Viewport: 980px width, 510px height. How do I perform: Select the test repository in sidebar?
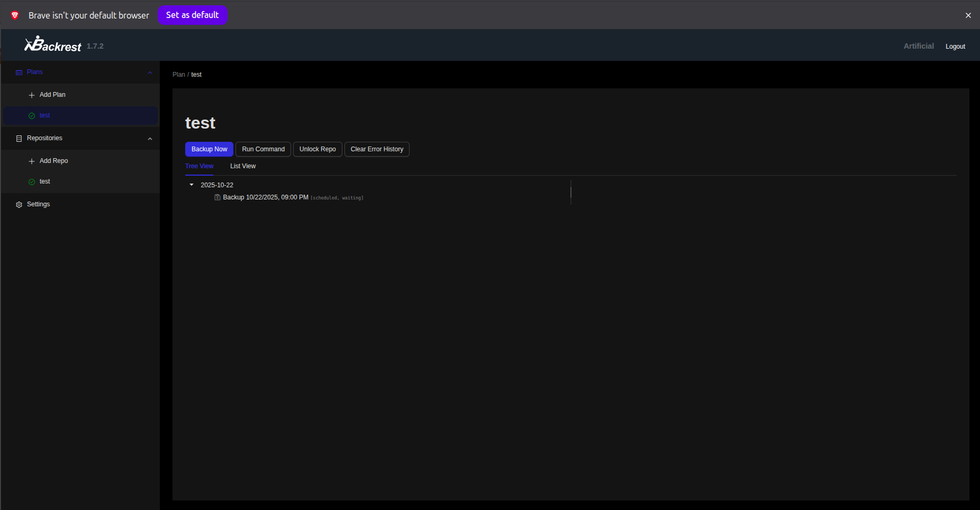[x=80, y=181]
